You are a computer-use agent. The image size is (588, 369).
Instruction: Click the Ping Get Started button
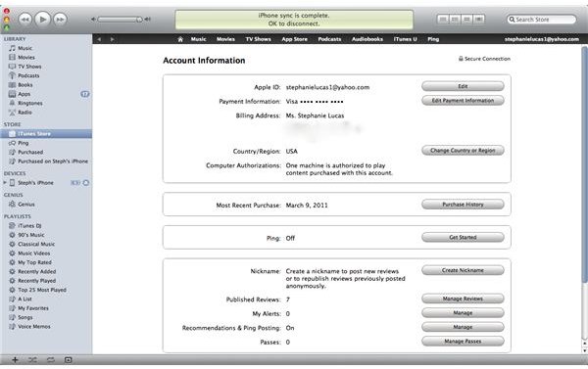pos(463,237)
